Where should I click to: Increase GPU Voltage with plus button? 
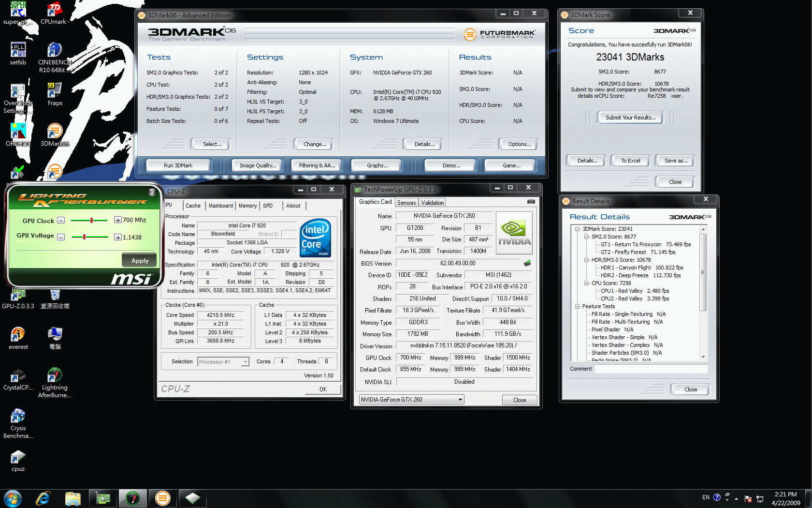tap(118, 237)
